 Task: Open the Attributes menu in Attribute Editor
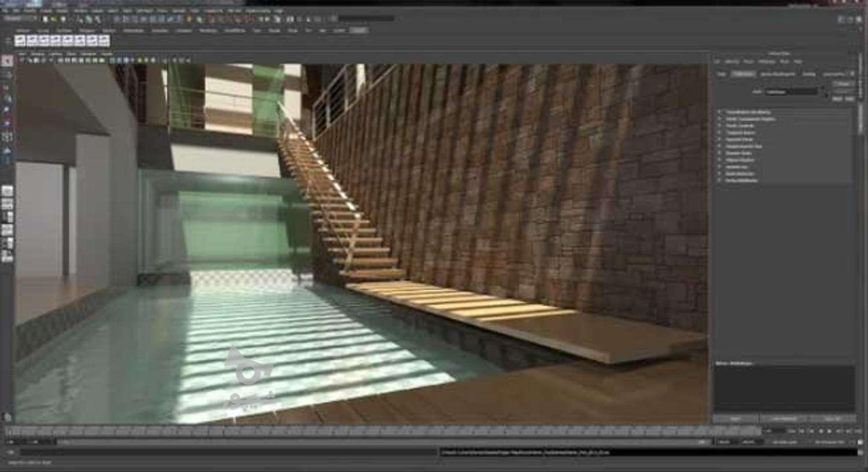point(766,61)
